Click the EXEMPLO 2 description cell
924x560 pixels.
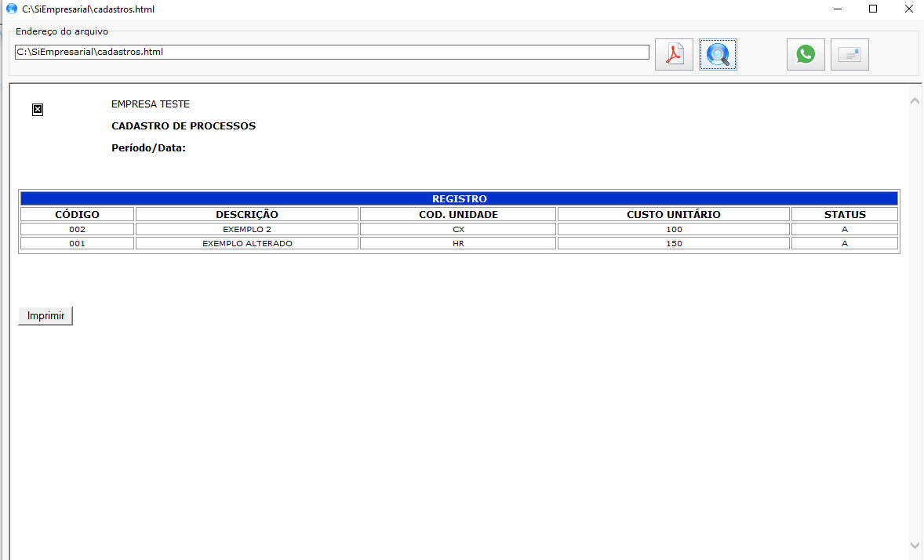(247, 229)
